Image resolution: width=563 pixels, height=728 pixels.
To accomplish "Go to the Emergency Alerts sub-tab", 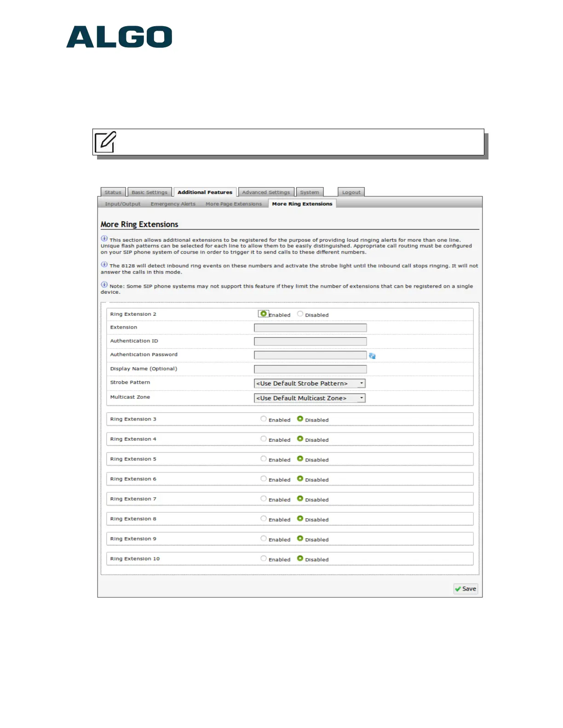I will (173, 204).
